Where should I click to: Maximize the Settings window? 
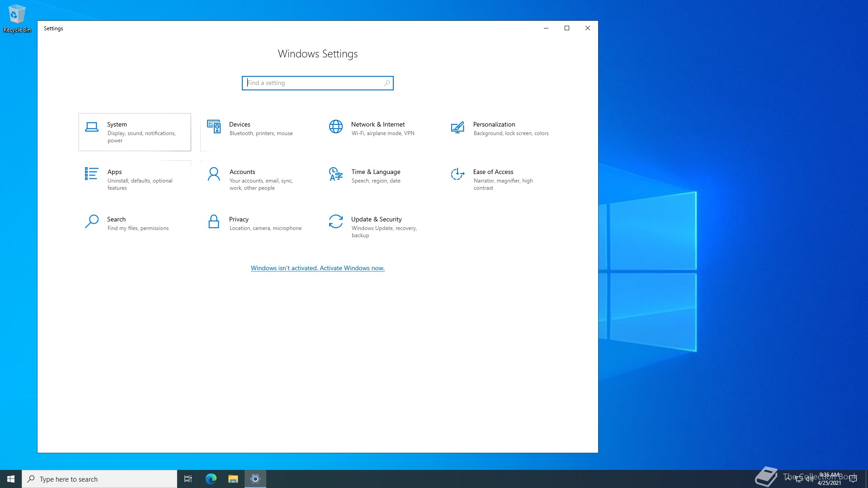(x=567, y=28)
